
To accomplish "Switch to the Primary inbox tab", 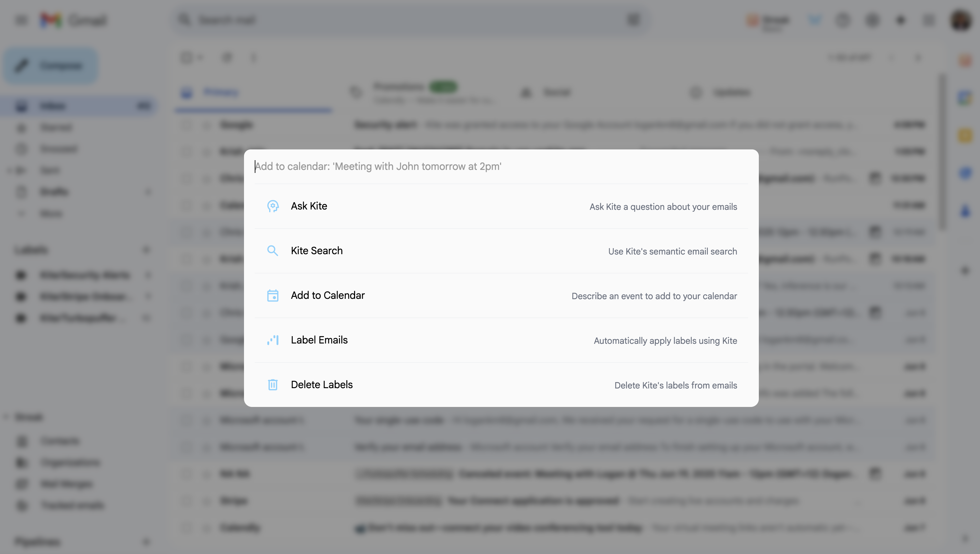I will point(253,92).
